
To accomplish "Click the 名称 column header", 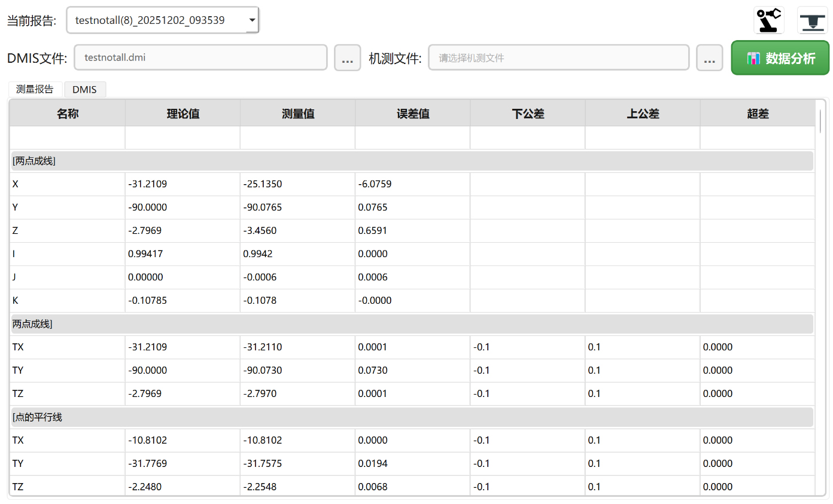I will 67,114.
